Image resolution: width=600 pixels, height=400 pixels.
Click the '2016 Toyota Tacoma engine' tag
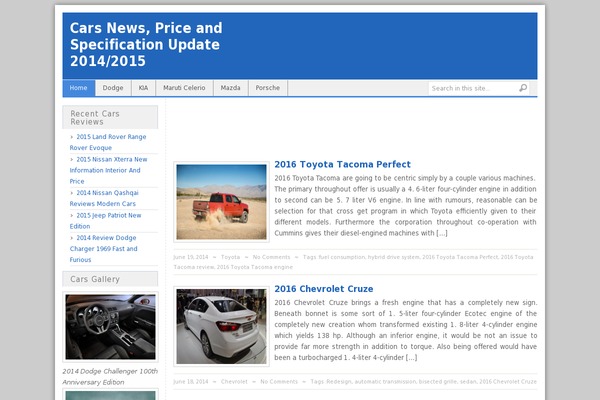pos(255,267)
